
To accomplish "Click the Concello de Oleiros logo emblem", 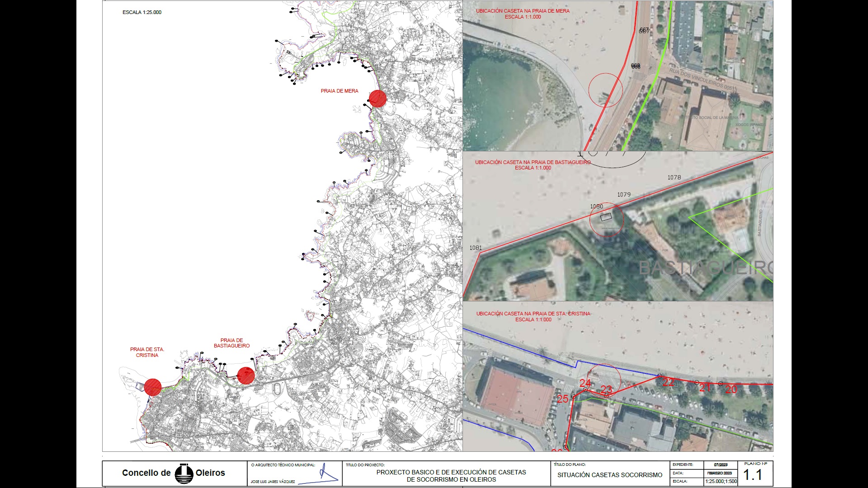I will point(184,474).
